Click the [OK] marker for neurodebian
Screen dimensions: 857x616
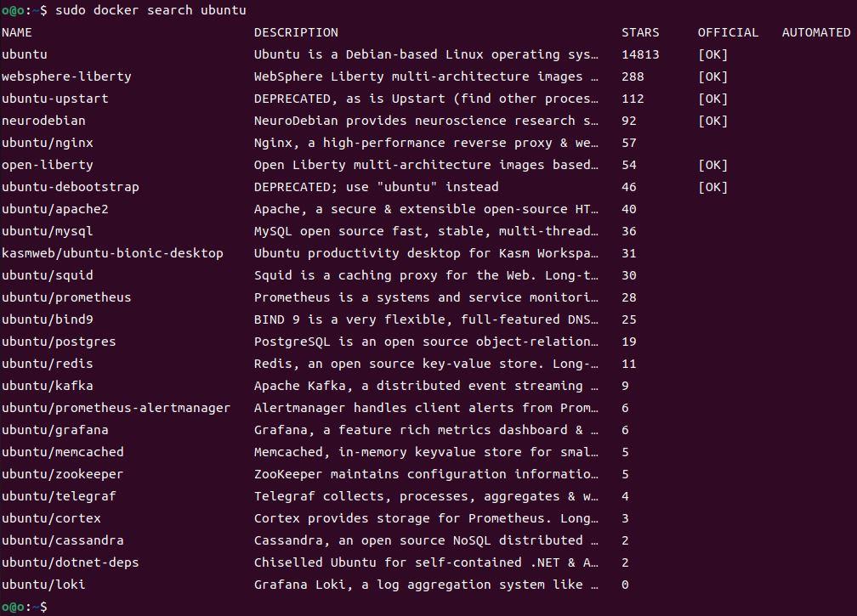tap(712, 121)
